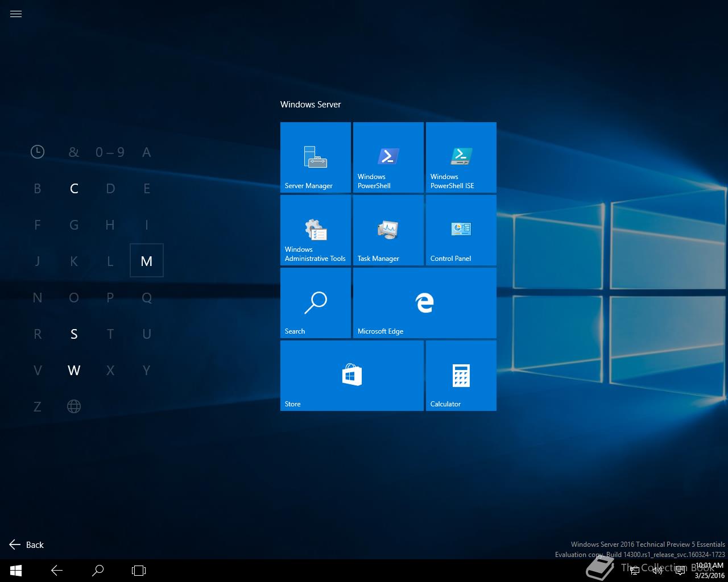This screenshot has width=728, height=582.
Task: Click the Windows Start button
Action: coord(16,571)
